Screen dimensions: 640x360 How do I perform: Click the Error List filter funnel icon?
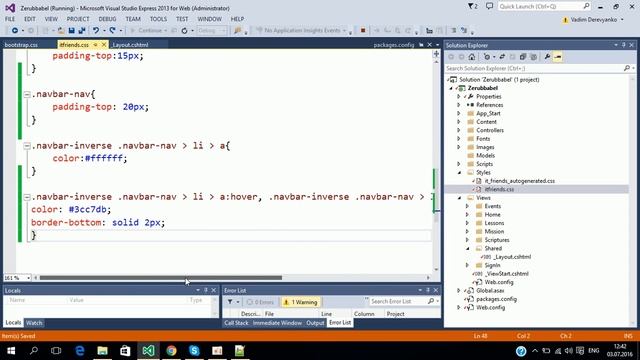(x=230, y=302)
